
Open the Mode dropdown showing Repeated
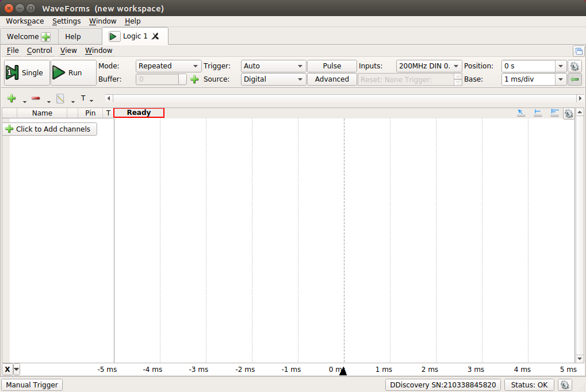pos(168,66)
